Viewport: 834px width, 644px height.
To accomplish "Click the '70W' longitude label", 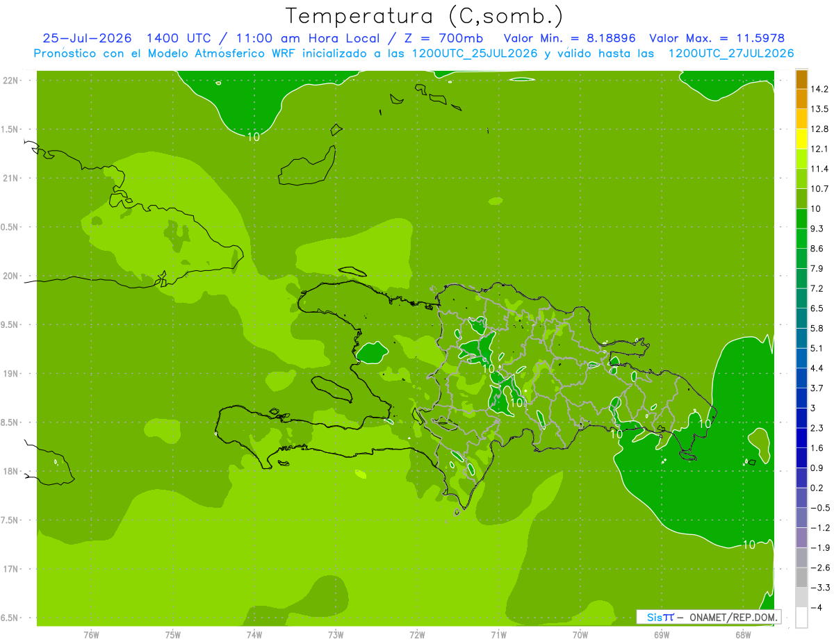I will tap(580, 636).
